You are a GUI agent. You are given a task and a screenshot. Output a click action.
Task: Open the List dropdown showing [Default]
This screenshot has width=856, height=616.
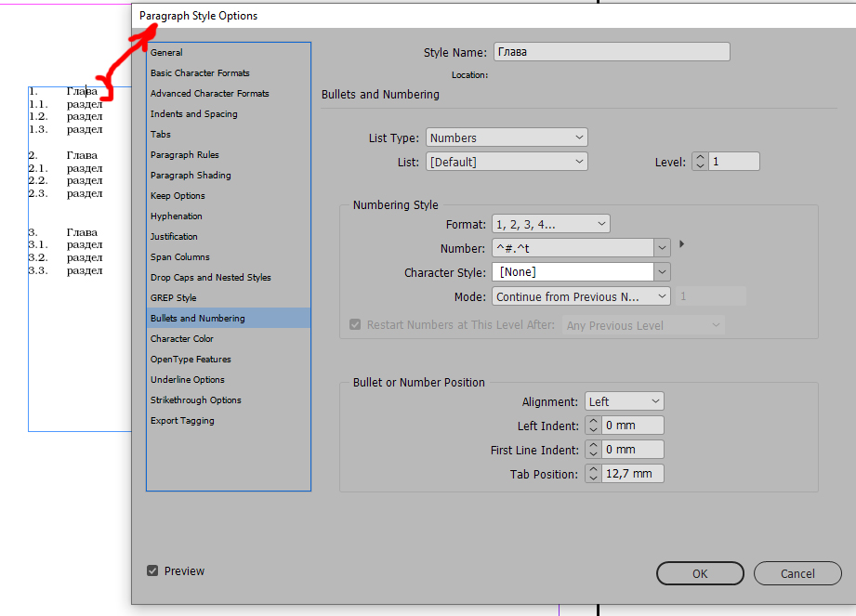tap(507, 162)
